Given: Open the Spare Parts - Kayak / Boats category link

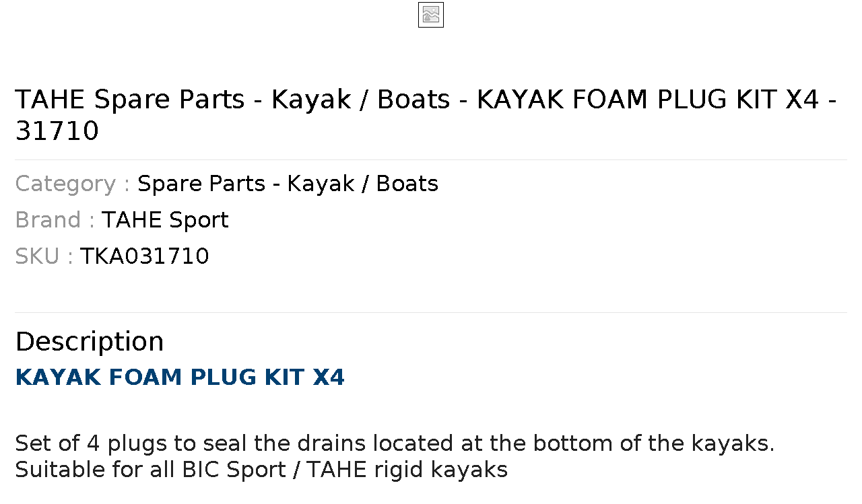Looking at the screenshot, I should [288, 184].
